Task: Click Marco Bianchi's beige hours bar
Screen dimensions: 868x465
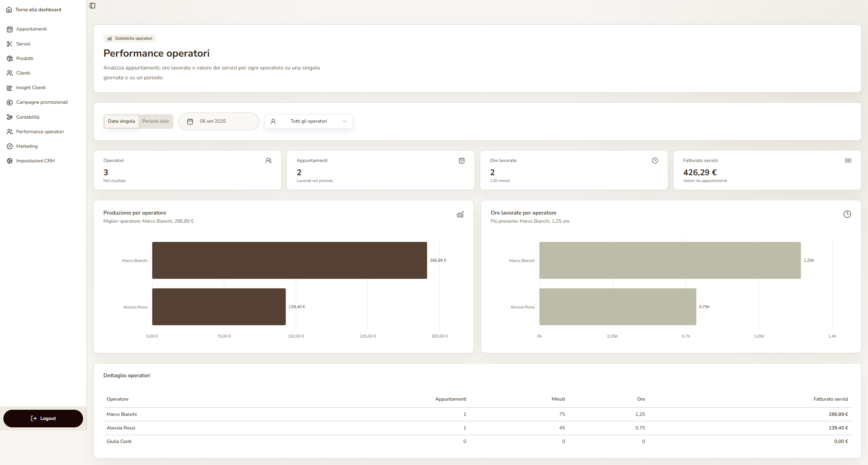Action: pos(670,260)
